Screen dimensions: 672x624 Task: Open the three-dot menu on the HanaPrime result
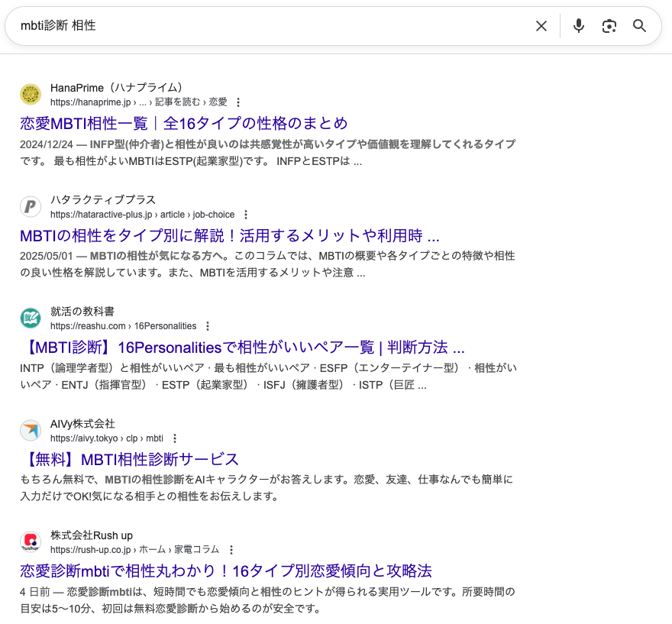point(240,102)
